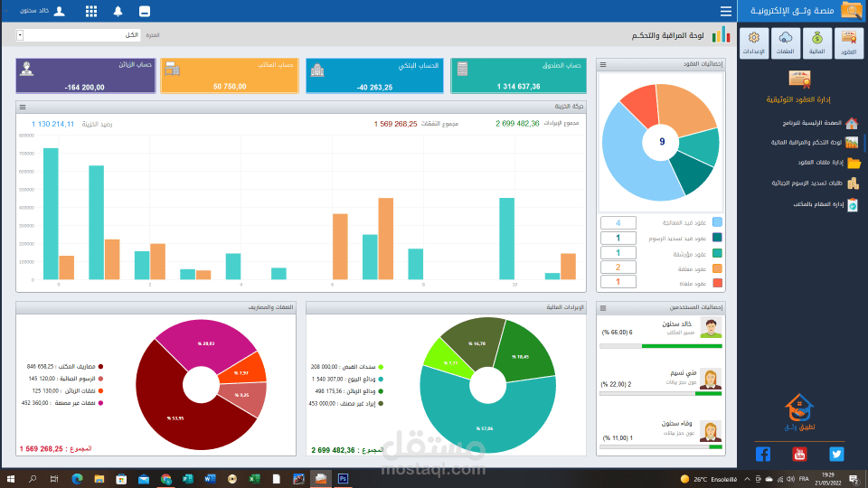Click منى نسيم user avatar
The image size is (868, 488).
click(x=711, y=379)
